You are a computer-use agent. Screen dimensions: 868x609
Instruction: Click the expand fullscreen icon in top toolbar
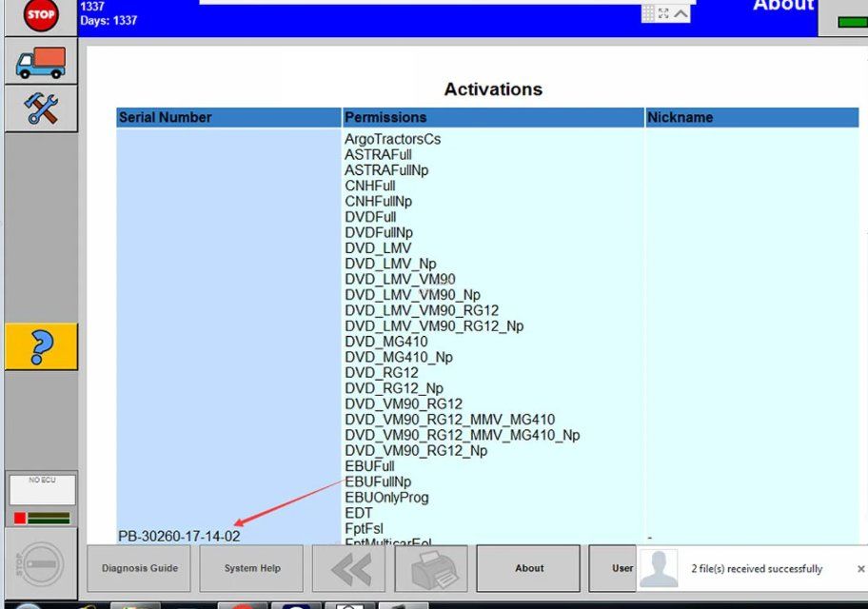[x=664, y=13]
